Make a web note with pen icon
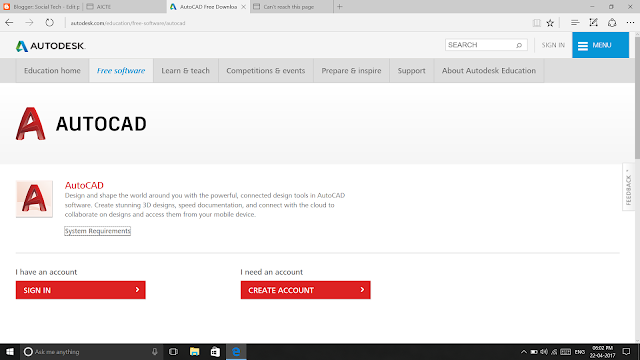Viewport: 640px width, 360px height. [x=593, y=23]
